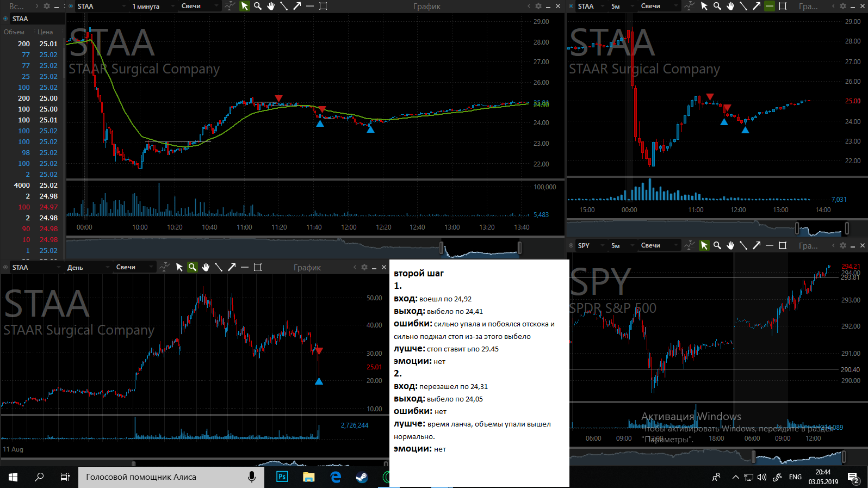The width and height of the screenshot is (868, 488).
Task: Select rectangle tool in 1-minute STAA chart
Action: pyautogui.click(x=323, y=6)
